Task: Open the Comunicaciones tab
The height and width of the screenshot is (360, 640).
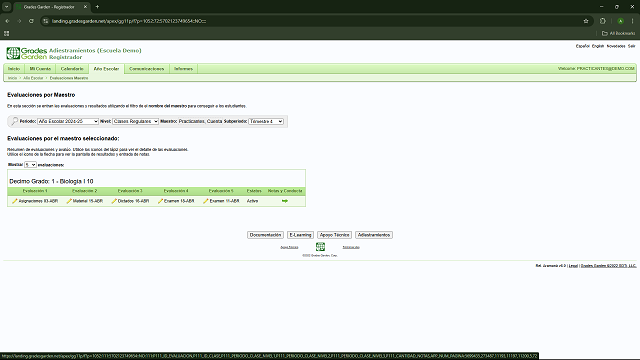Action: [147, 69]
